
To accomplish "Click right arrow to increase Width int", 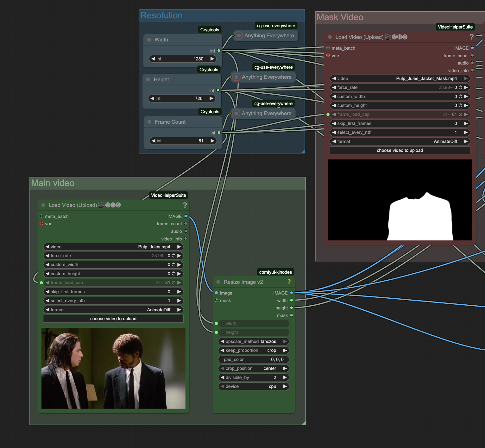I will [212, 59].
